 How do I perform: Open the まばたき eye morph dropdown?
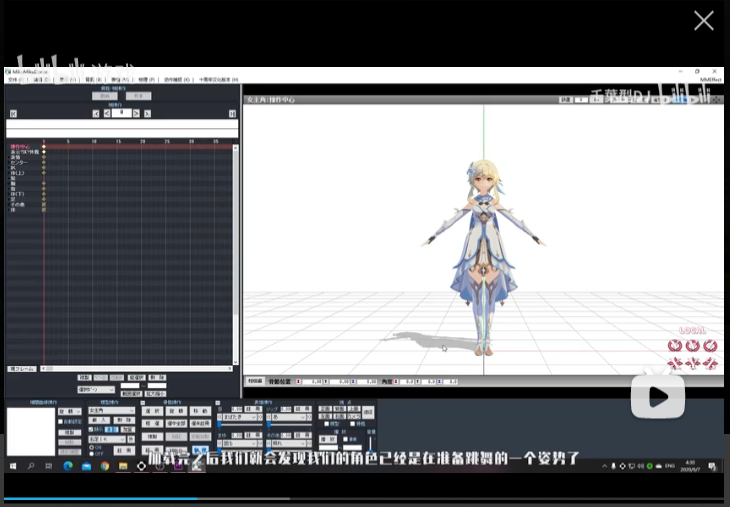coord(240,417)
